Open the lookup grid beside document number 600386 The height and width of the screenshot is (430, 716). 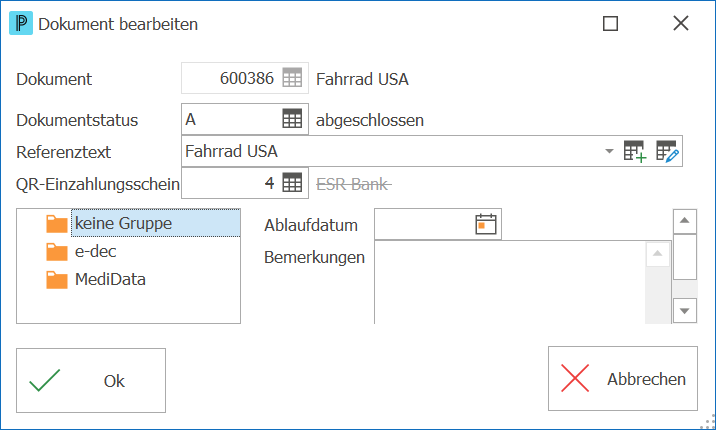pos(292,78)
